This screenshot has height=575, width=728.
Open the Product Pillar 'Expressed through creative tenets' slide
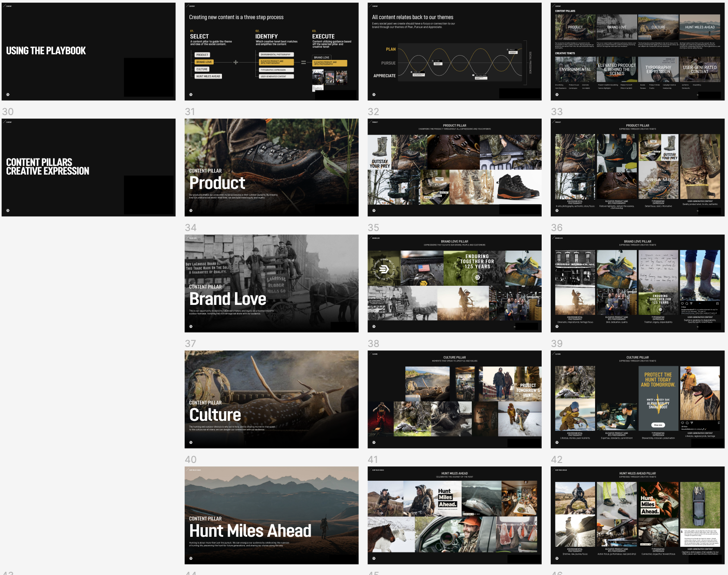coord(638,168)
